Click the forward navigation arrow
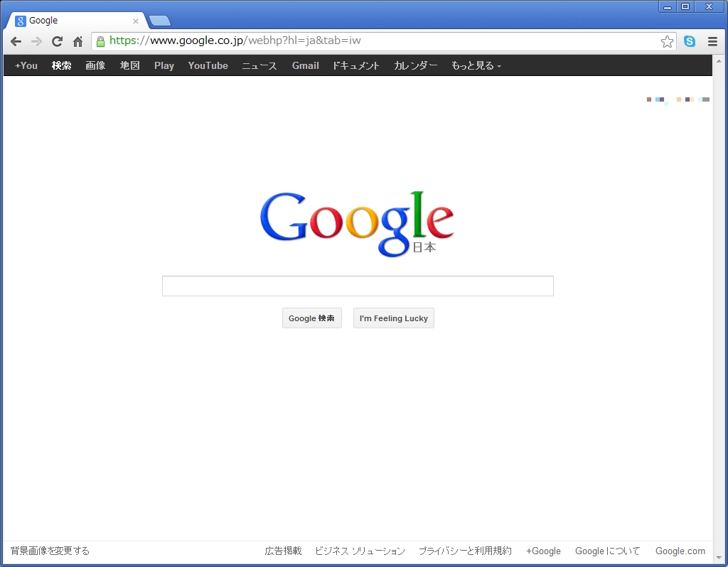Screen dimensions: 728x567 click(x=36, y=42)
